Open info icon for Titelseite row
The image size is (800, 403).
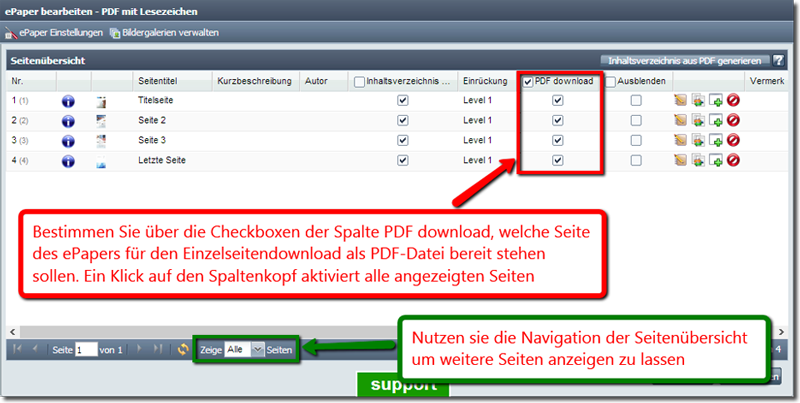[x=68, y=102]
